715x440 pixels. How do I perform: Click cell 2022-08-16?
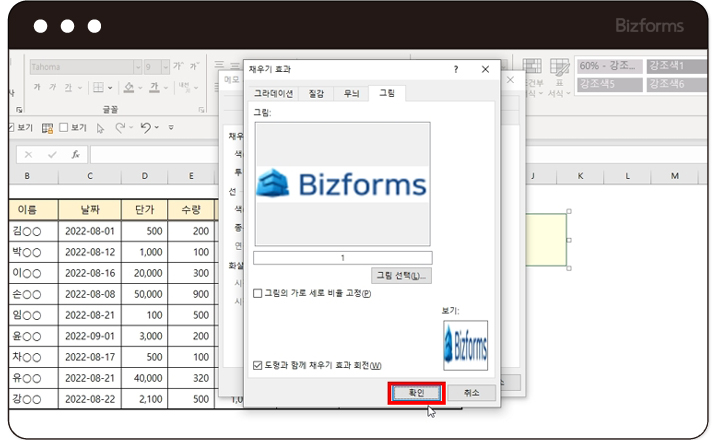[x=90, y=273]
